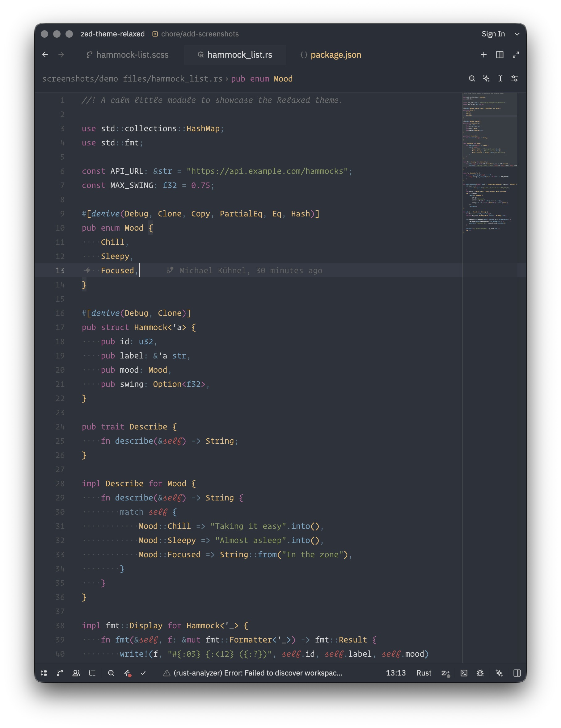Open Project Search in status bar

coord(111,673)
